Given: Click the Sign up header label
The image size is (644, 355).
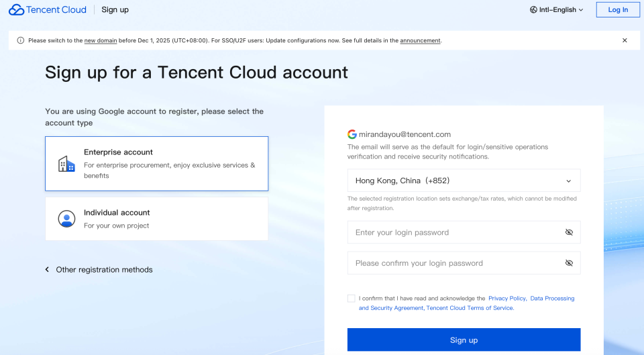Looking at the screenshot, I should [x=115, y=10].
